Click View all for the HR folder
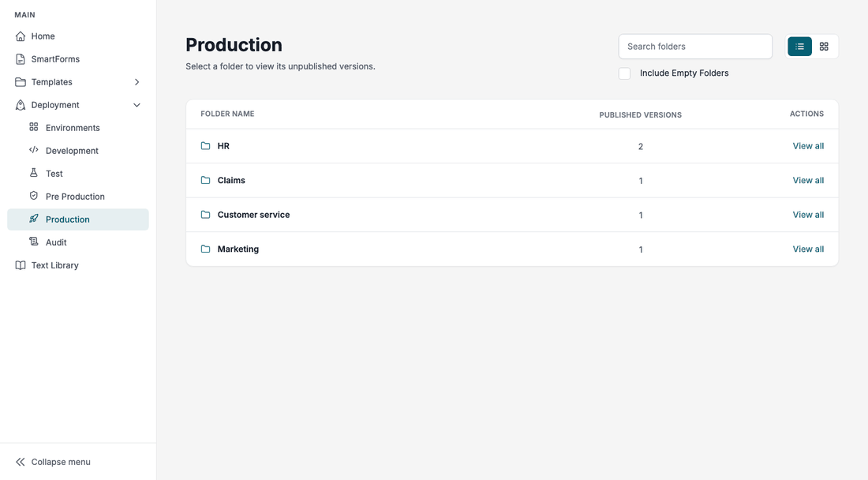This screenshot has width=868, height=480. click(808, 146)
